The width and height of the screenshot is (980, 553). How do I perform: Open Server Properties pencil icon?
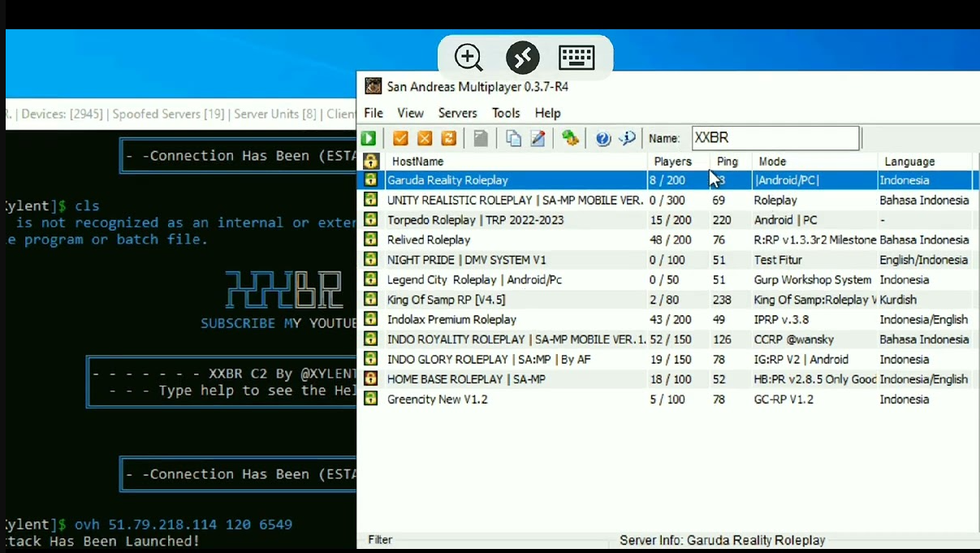[x=537, y=139]
